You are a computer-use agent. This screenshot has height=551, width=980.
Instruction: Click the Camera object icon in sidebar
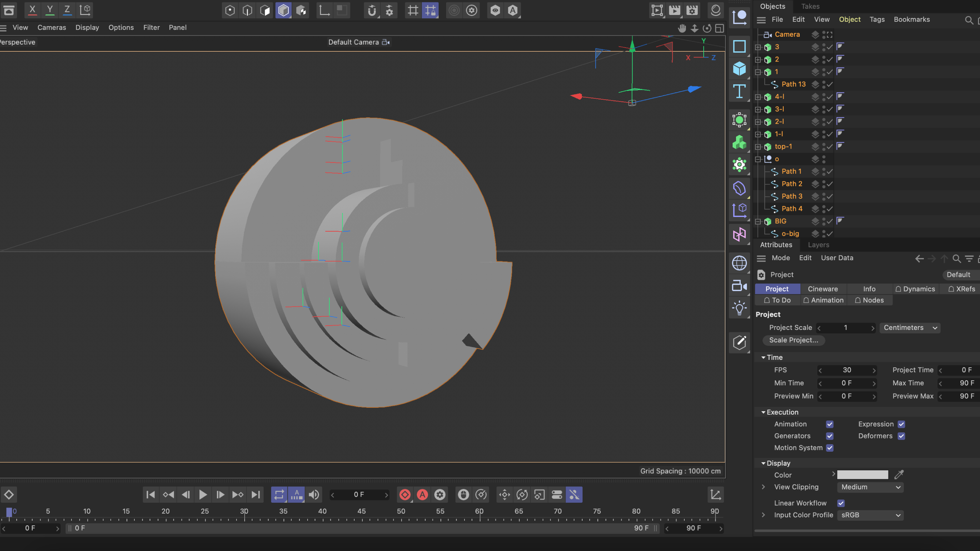pos(739,286)
